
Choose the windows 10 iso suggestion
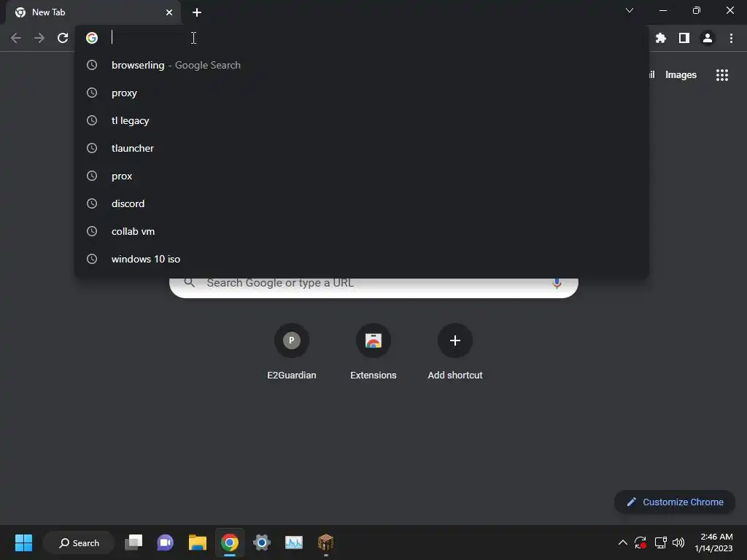362,259
